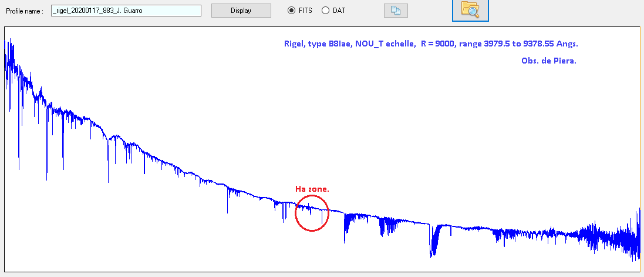644x277 pixels.
Task: Click 'range 3979.5 to 9378.55 Angs.' text
Action: pos(522,44)
